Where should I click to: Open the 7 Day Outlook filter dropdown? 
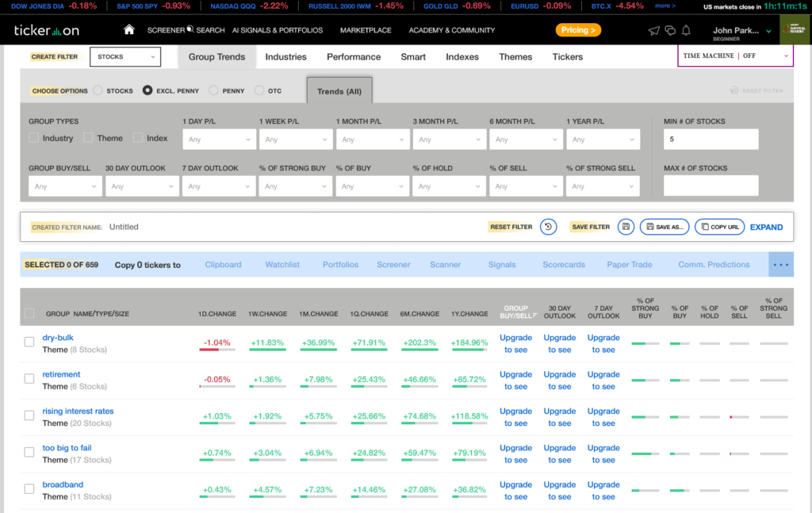[219, 186]
